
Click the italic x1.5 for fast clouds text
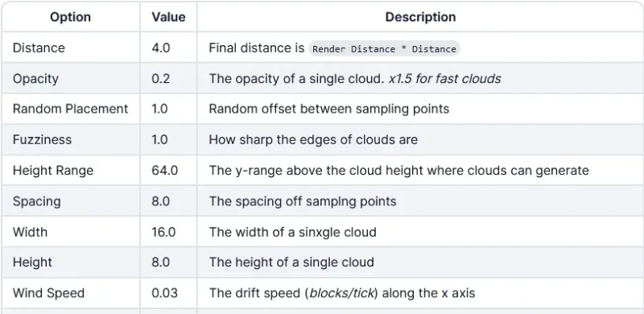(444, 79)
